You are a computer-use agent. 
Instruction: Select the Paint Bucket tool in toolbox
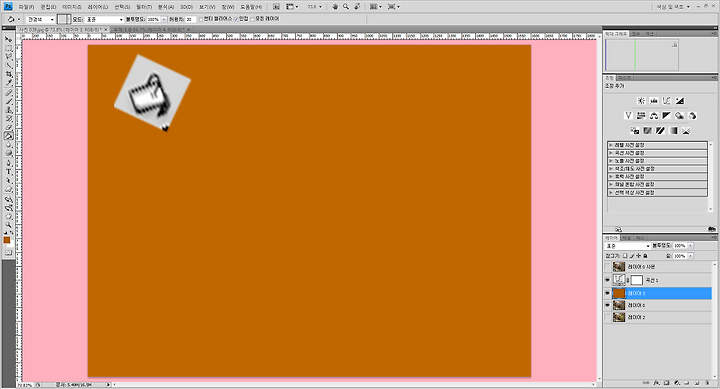point(8,136)
